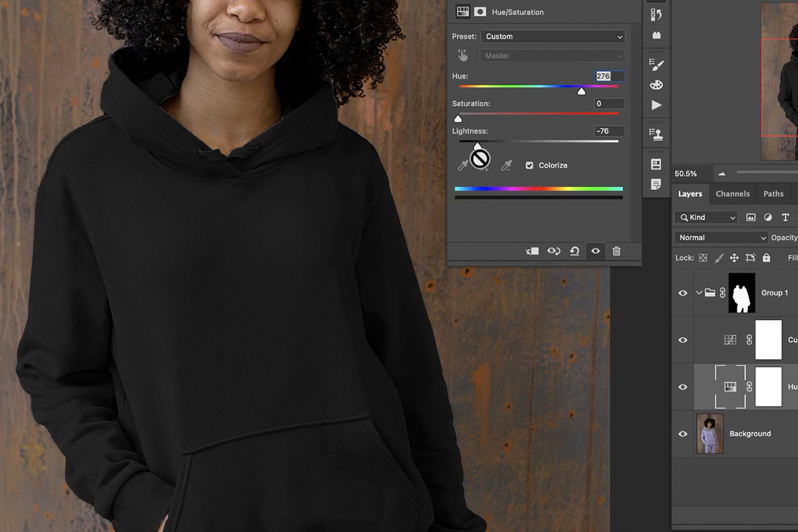Collapse the Group 1 layer group

pyautogui.click(x=698, y=293)
